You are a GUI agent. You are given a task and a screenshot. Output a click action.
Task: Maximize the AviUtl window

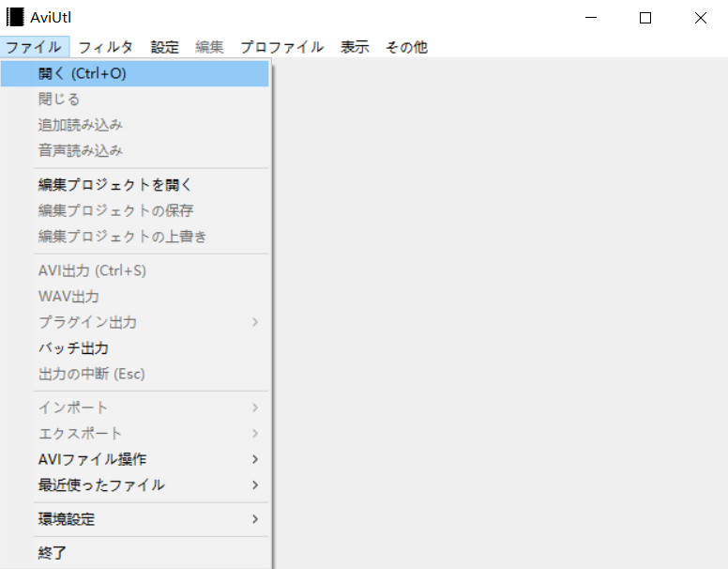[x=645, y=18]
